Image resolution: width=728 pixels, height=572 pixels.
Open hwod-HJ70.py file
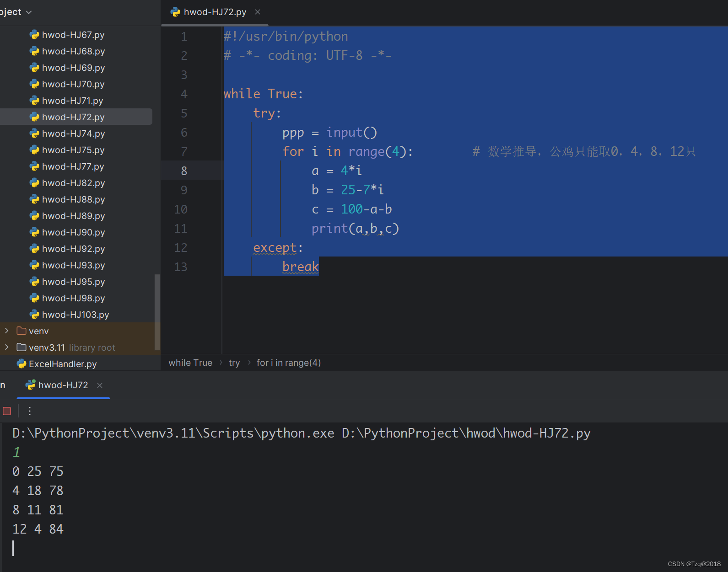tap(73, 84)
